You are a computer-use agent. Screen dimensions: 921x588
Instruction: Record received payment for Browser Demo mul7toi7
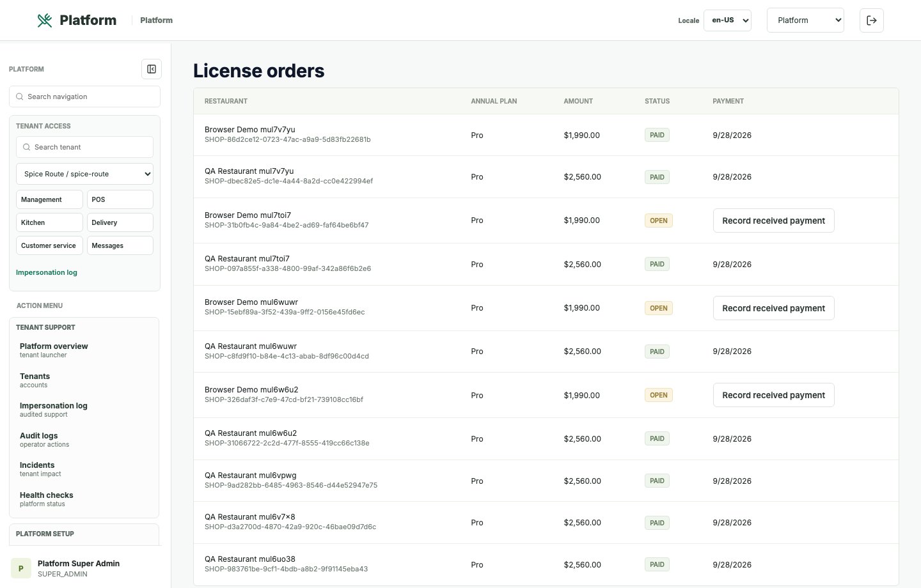[773, 220]
